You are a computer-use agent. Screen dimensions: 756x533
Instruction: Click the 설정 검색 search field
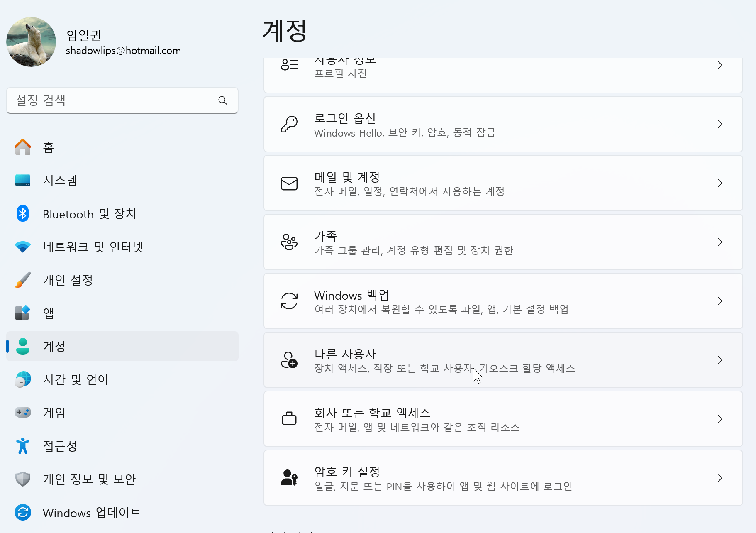click(122, 100)
